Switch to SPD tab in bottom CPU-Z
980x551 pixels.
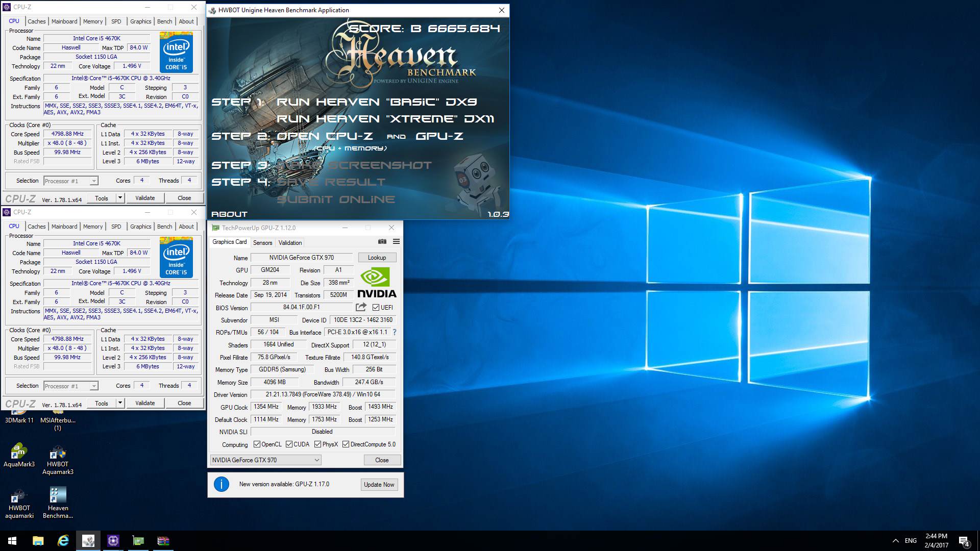coord(116,227)
